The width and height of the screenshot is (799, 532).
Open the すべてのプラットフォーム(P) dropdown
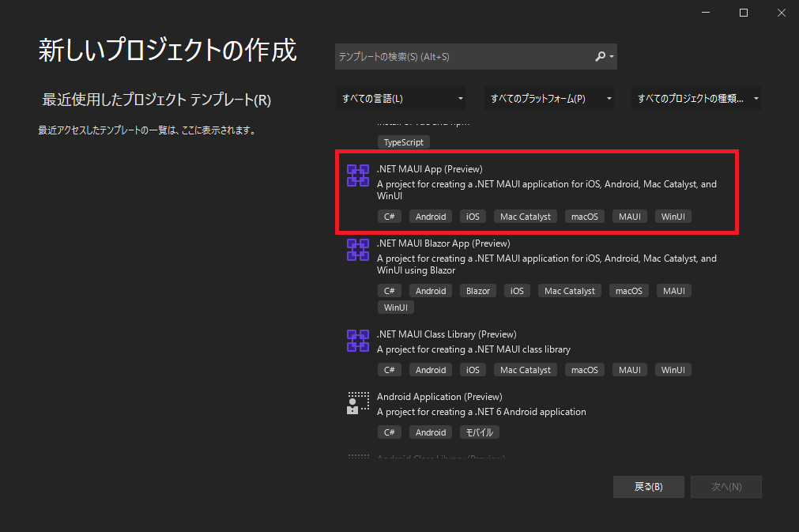coord(548,98)
